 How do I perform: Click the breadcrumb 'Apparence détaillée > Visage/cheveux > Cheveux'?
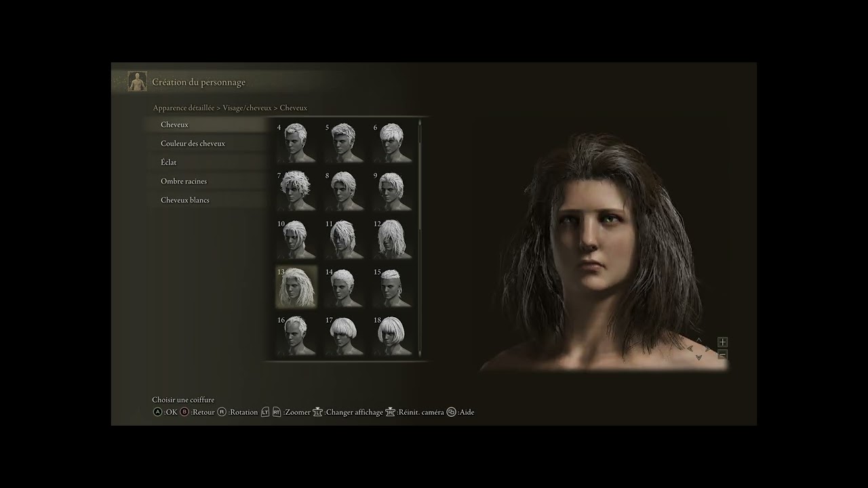pyautogui.click(x=230, y=108)
